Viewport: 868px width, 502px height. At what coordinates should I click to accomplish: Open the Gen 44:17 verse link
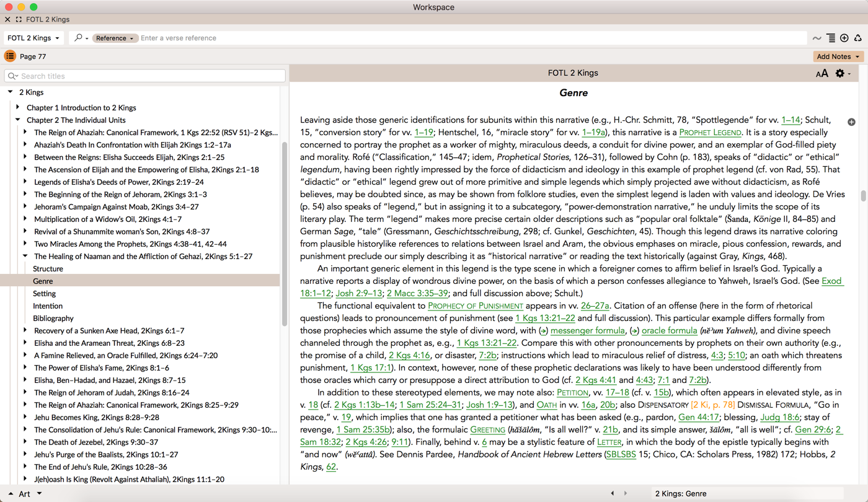pos(698,418)
